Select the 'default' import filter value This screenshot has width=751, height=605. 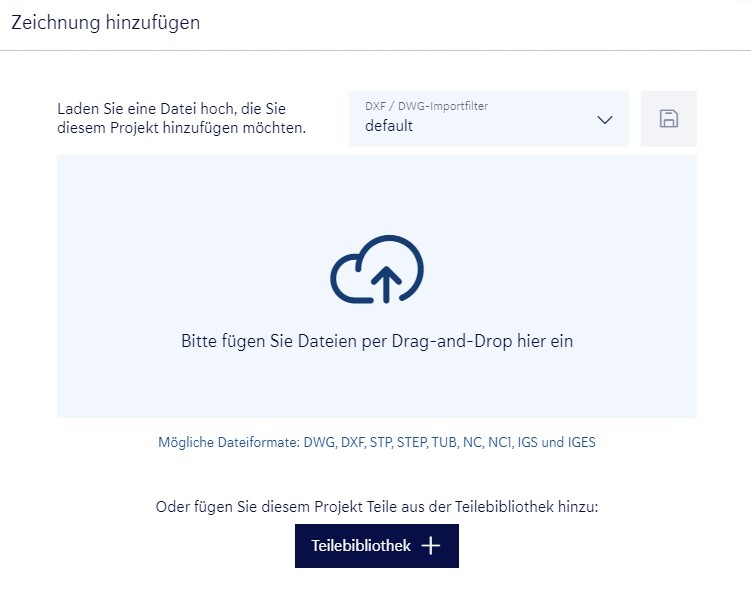(389, 126)
